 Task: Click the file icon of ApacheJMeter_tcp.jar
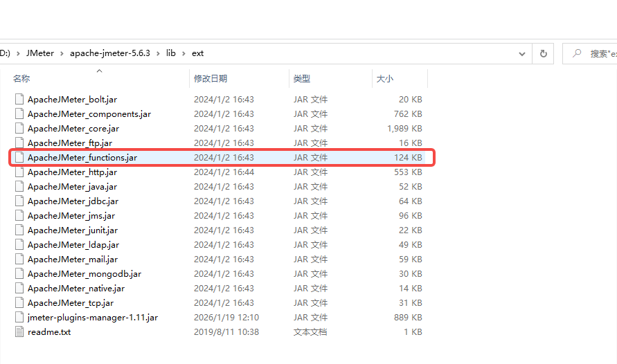(x=19, y=302)
